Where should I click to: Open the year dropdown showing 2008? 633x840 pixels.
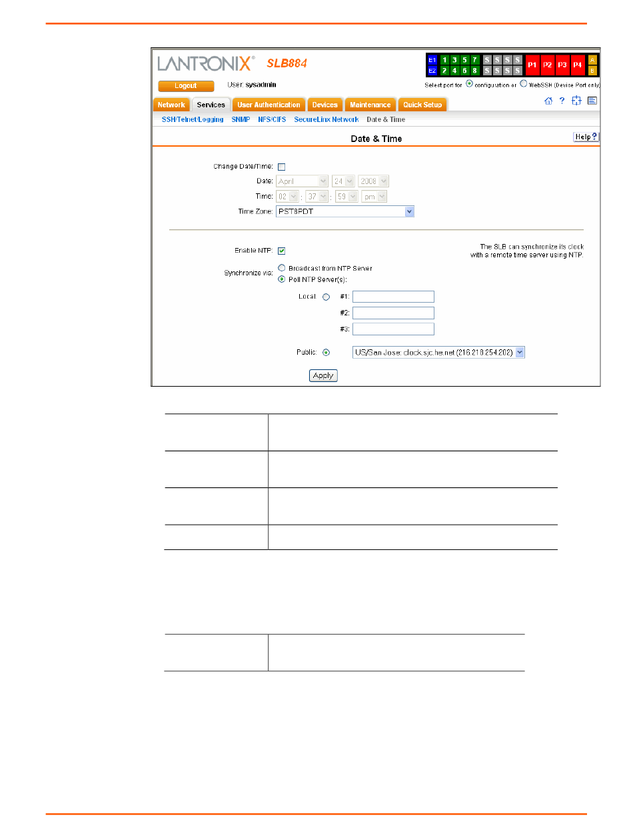[374, 181]
